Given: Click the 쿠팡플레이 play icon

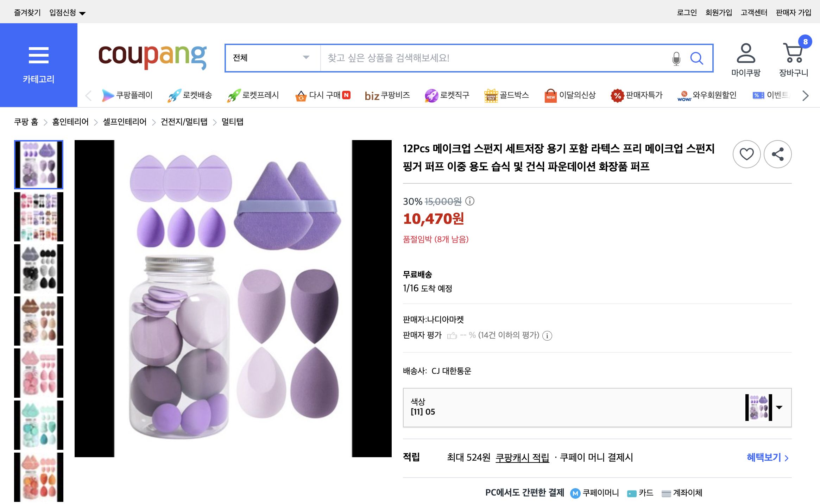Looking at the screenshot, I should [x=107, y=94].
